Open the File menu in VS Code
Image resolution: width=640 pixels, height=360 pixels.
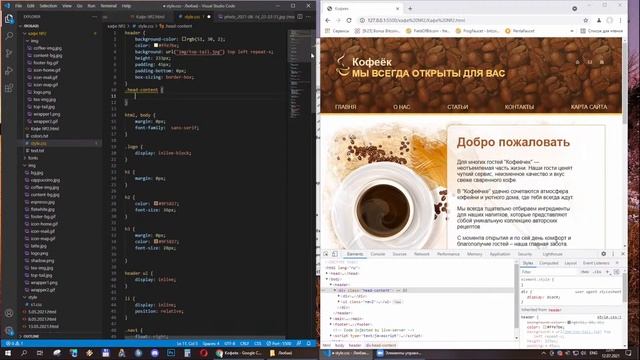click(18, 6)
